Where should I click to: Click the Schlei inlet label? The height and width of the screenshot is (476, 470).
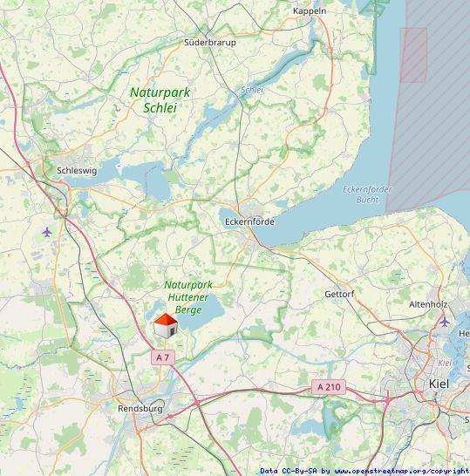pos(252,90)
